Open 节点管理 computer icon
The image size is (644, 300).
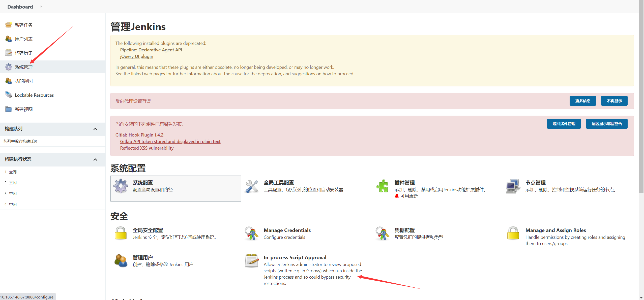513,186
